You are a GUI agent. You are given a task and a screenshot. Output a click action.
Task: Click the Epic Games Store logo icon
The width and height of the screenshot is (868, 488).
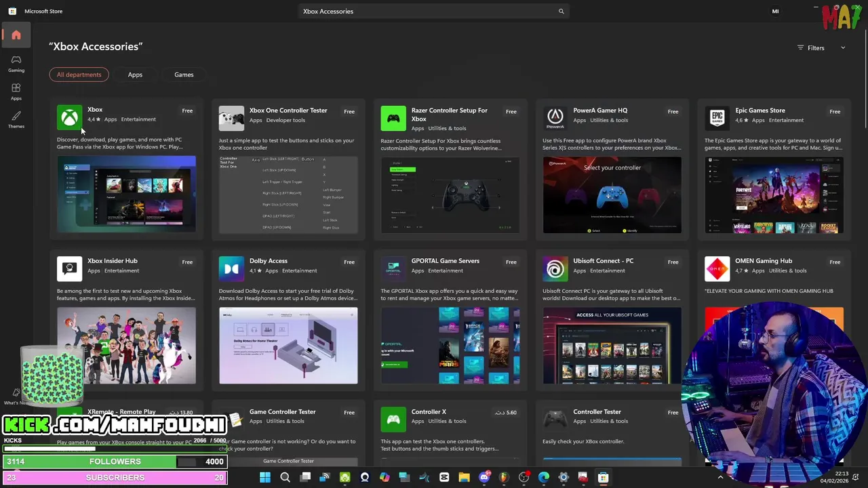717,118
